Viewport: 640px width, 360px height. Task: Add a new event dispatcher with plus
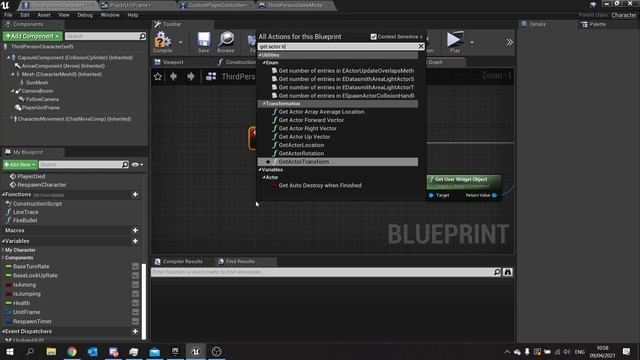point(135,332)
